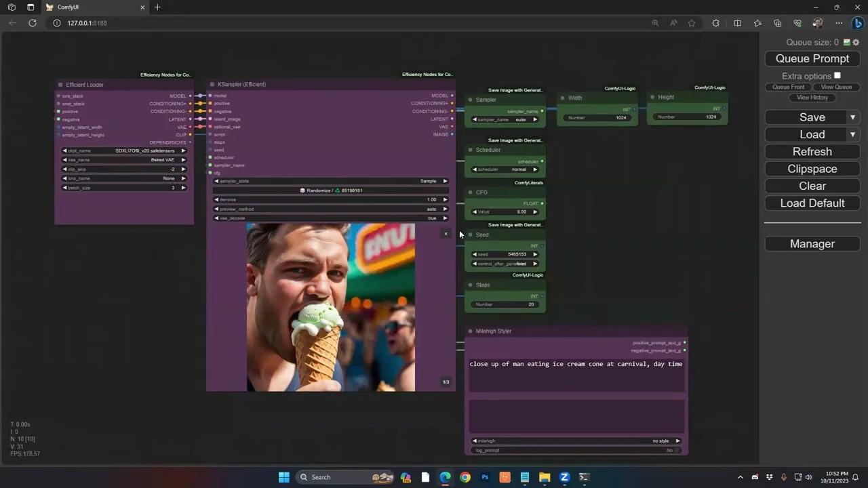This screenshot has height=488, width=868.
Task: Click the green recycle icon beside seed 85189181
Action: [x=338, y=190]
